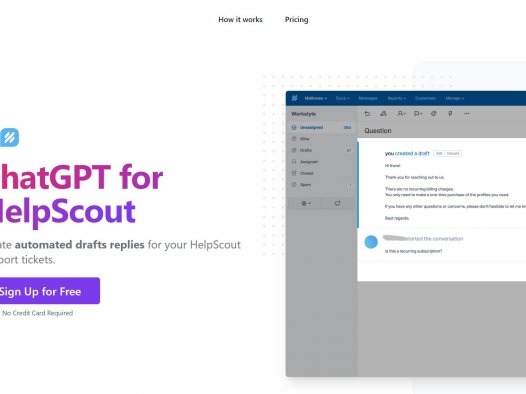Image resolution: width=526 pixels, height=394 pixels.
Task: Open the Reports dropdown in the preview navbar
Action: 397,98
